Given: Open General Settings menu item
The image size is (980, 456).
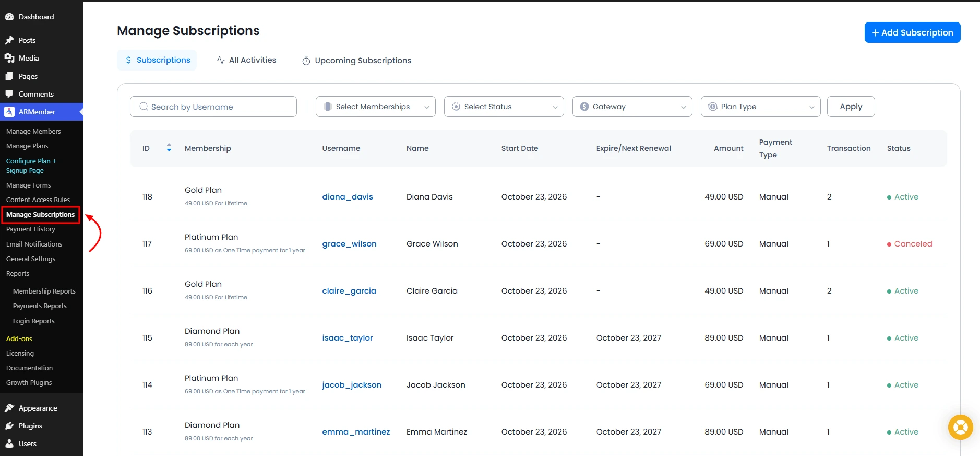Looking at the screenshot, I should coord(31,259).
